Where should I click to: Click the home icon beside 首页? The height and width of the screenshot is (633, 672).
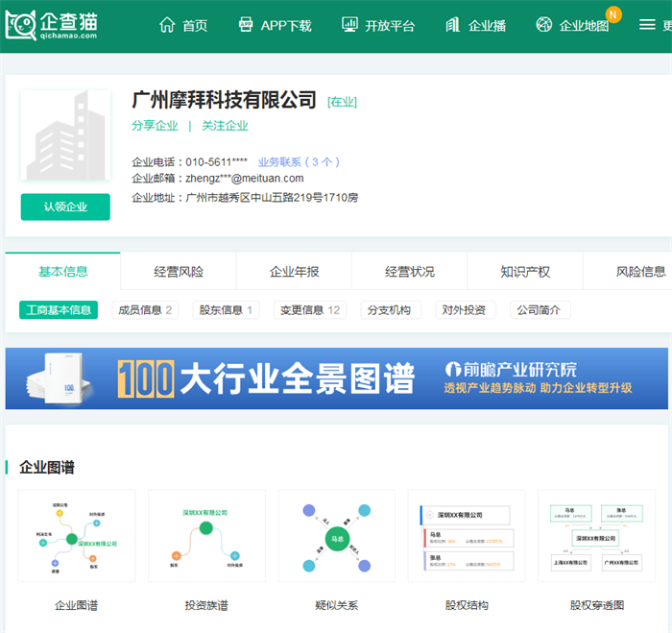pos(167,25)
